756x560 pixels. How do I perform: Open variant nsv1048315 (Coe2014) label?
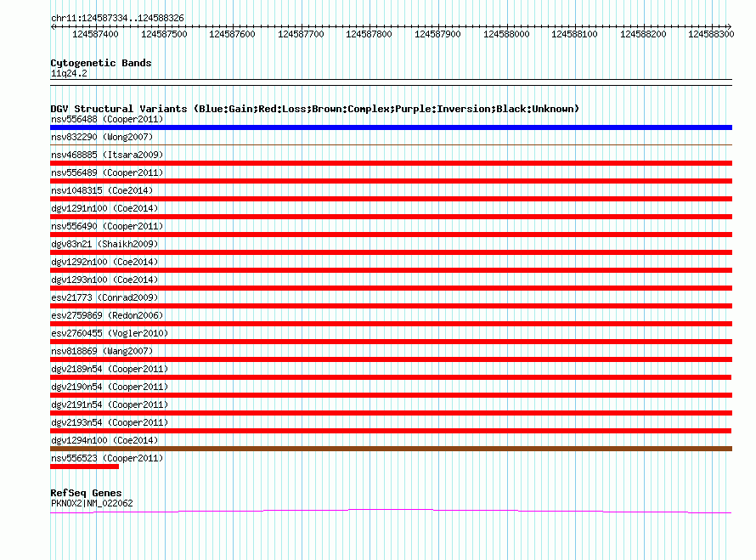pos(102,190)
